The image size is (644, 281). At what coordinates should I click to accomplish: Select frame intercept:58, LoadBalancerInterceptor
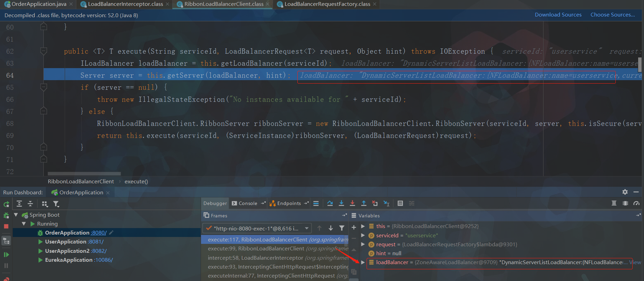point(275,258)
